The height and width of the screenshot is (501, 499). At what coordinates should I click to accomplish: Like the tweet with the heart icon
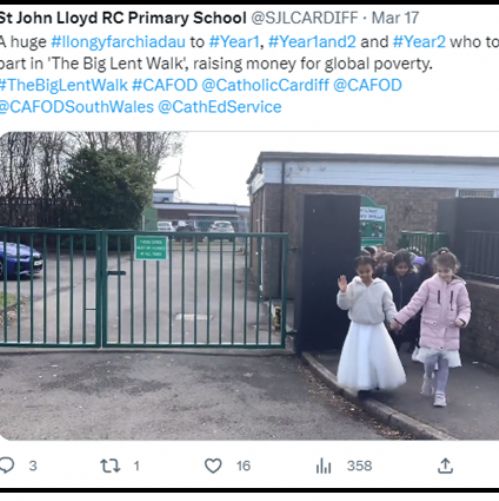[x=213, y=466]
